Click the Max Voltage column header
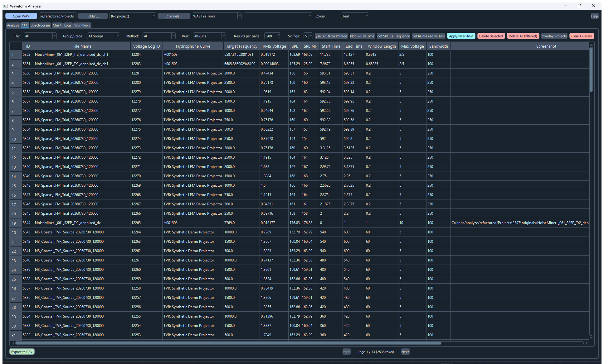 [412, 46]
